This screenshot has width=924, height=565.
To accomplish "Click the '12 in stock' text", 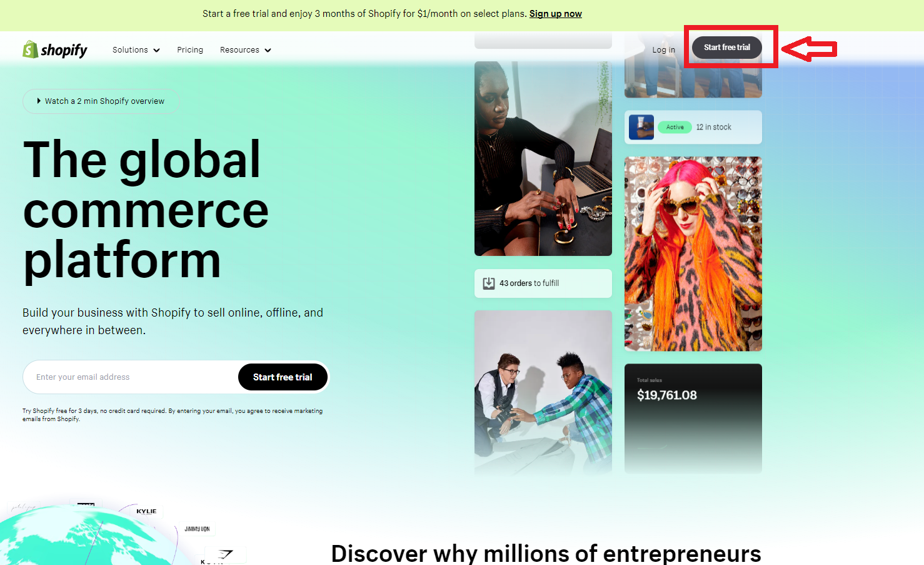I will point(713,127).
